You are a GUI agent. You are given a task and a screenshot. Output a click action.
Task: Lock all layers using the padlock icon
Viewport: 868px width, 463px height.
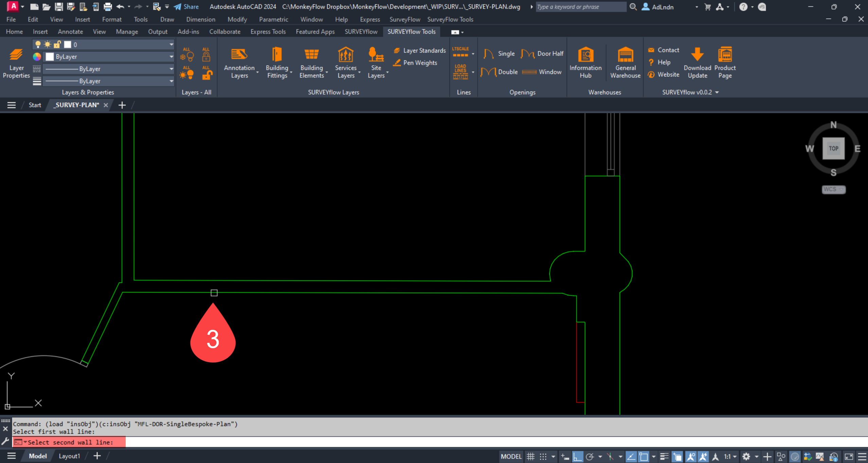coord(206,55)
